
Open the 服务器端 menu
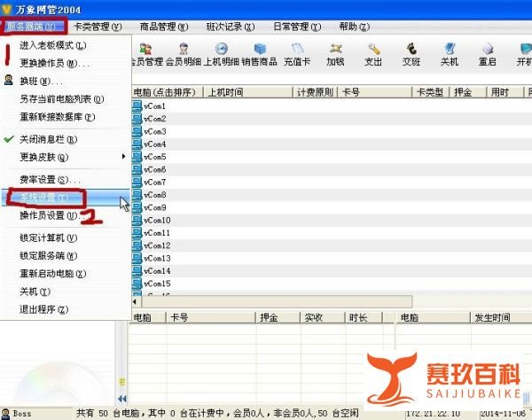(33, 27)
